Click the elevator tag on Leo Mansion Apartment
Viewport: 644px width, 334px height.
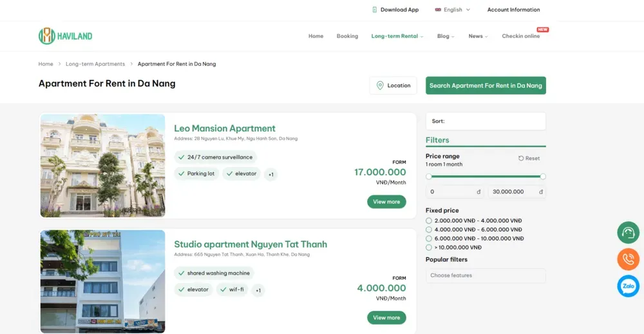pyautogui.click(x=241, y=173)
